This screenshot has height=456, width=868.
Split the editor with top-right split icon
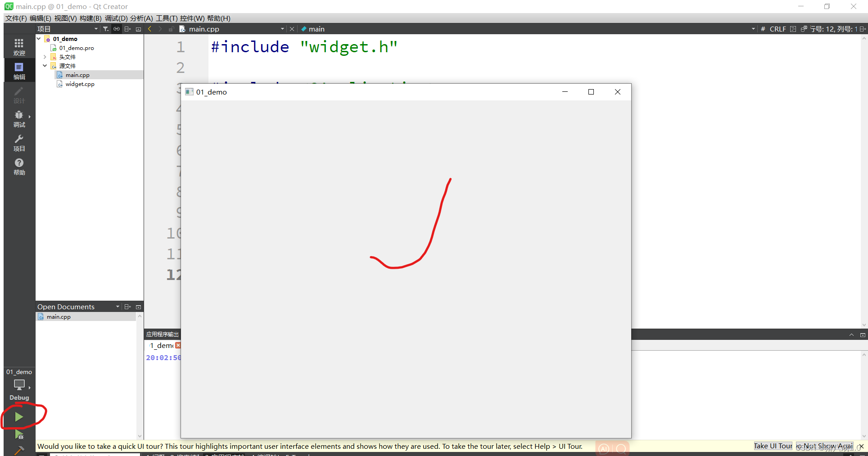pyautogui.click(x=863, y=29)
